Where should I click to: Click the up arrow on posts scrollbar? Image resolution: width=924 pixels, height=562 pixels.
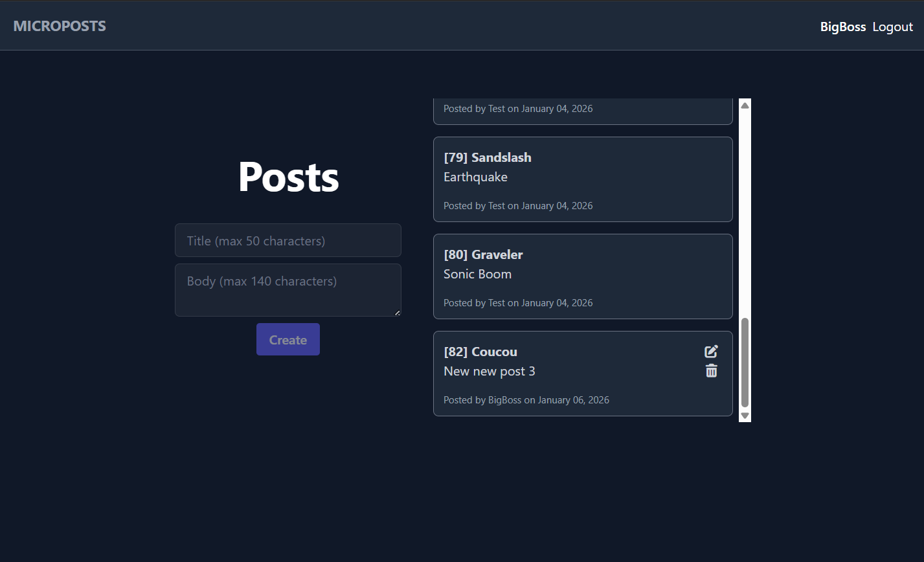(745, 104)
